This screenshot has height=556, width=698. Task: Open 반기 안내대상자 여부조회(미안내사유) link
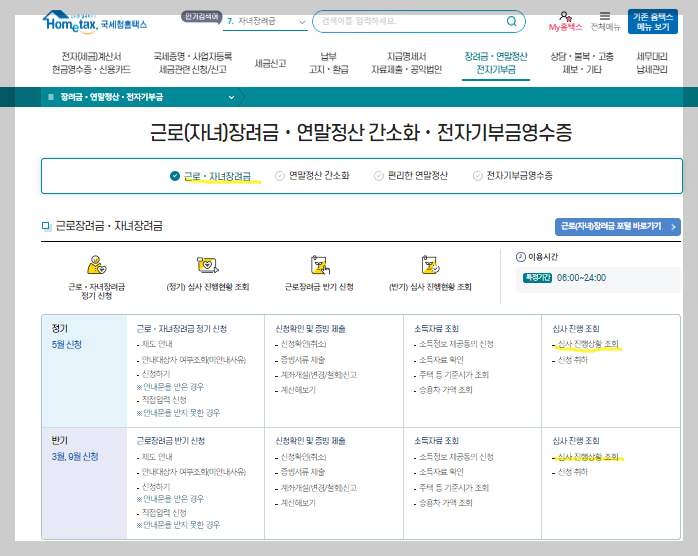click(x=194, y=472)
